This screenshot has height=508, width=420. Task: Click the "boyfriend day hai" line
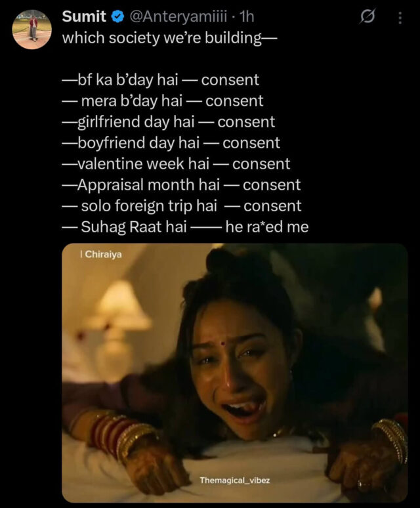point(171,143)
